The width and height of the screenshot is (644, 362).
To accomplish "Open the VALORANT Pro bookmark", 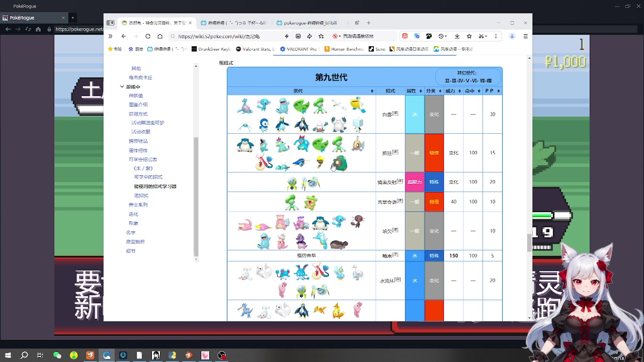I will (x=300, y=49).
